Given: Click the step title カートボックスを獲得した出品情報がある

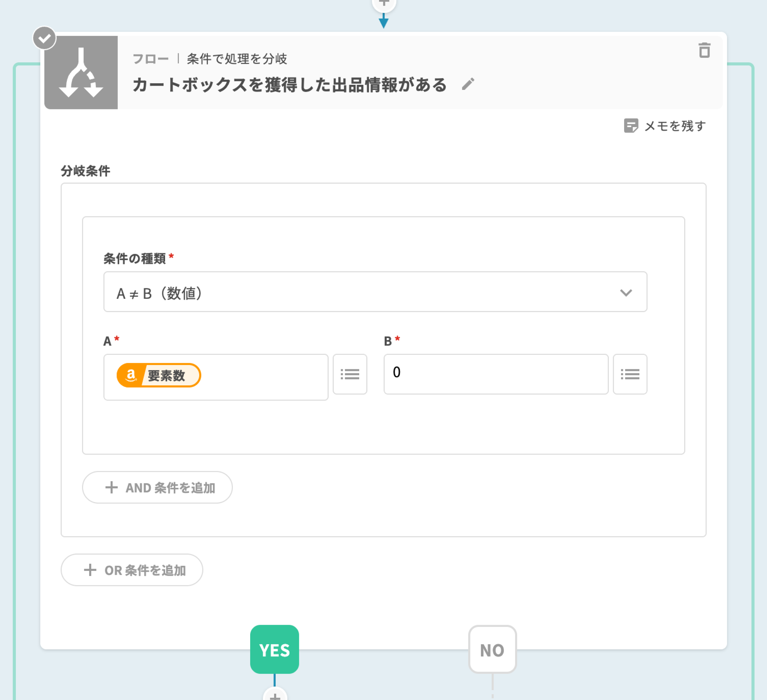Looking at the screenshot, I should click(x=289, y=85).
